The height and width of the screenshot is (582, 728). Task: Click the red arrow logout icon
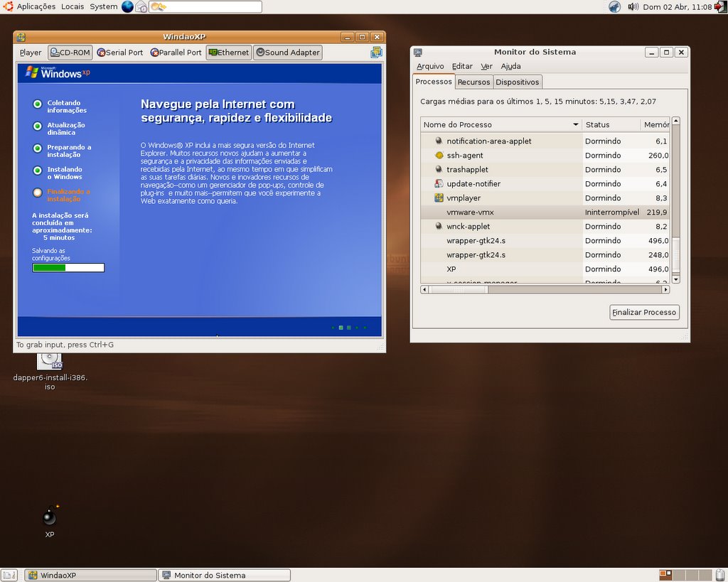coord(720,6)
